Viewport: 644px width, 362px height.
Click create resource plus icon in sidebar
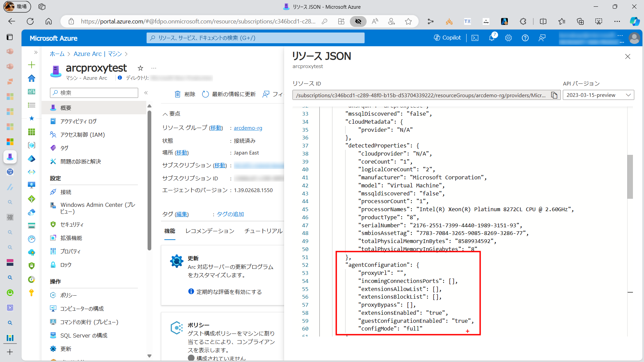32,65
